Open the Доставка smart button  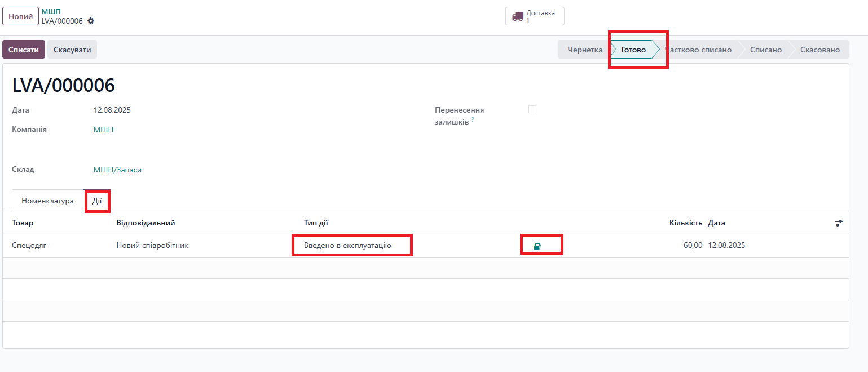tap(535, 16)
